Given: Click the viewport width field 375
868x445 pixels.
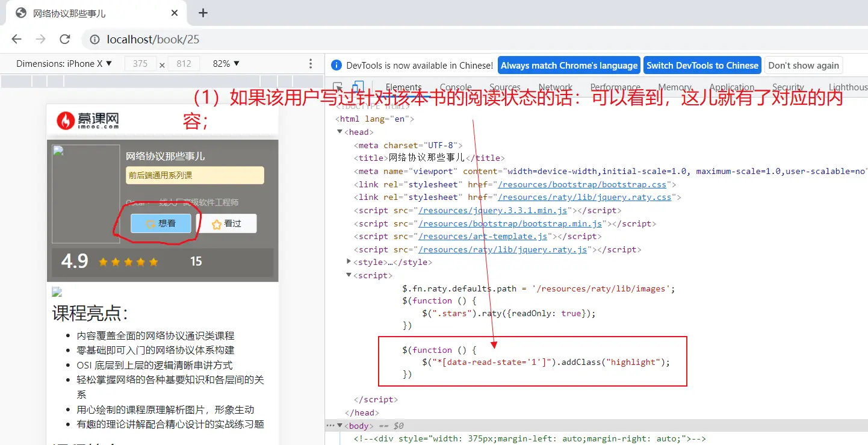Looking at the screenshot, I should 140,64.
